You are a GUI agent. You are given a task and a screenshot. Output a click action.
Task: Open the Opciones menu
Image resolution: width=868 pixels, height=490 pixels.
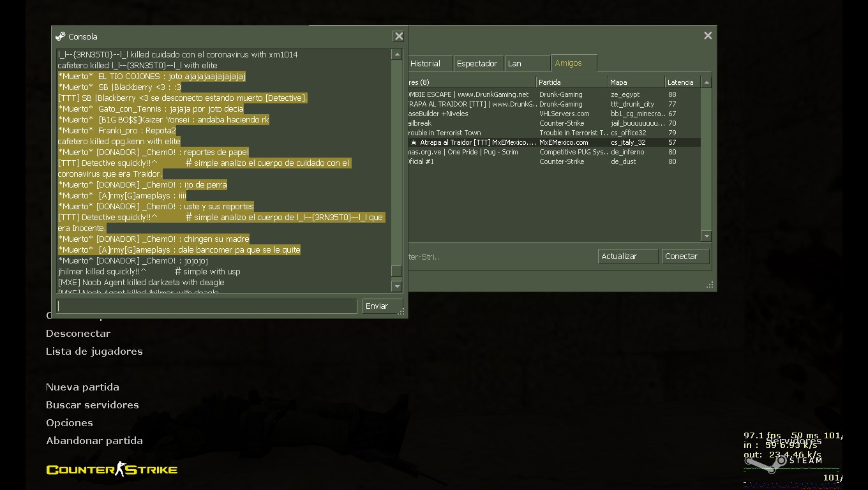(70, 423)
